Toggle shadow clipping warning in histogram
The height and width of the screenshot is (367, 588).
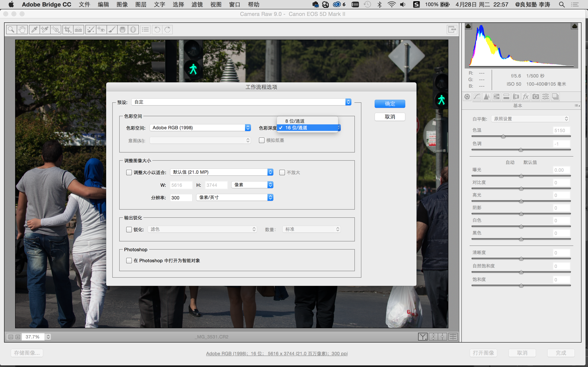coord(468,26)
